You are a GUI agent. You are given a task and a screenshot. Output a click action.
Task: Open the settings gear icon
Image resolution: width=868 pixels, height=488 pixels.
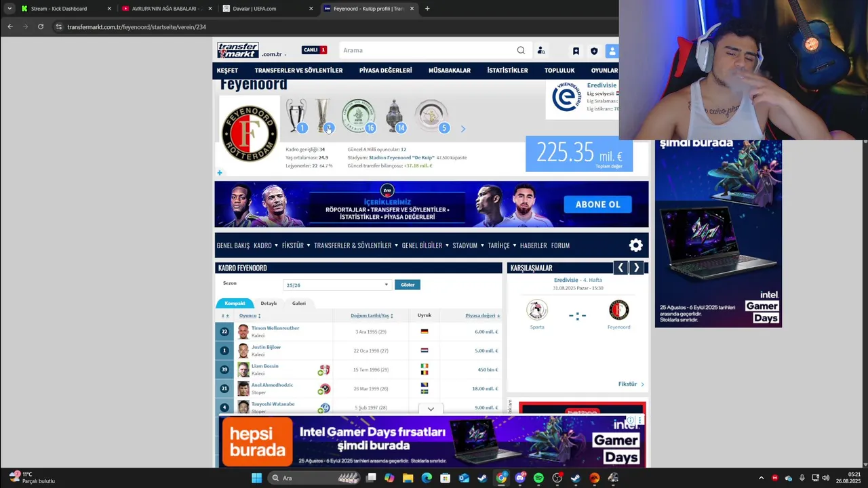tap(635, 245)
